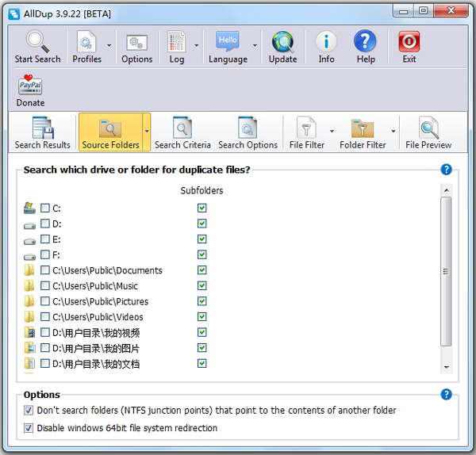
Task: Check the C:\Users\Public\Videos folder checkbox
Action: tap(45, 317)
